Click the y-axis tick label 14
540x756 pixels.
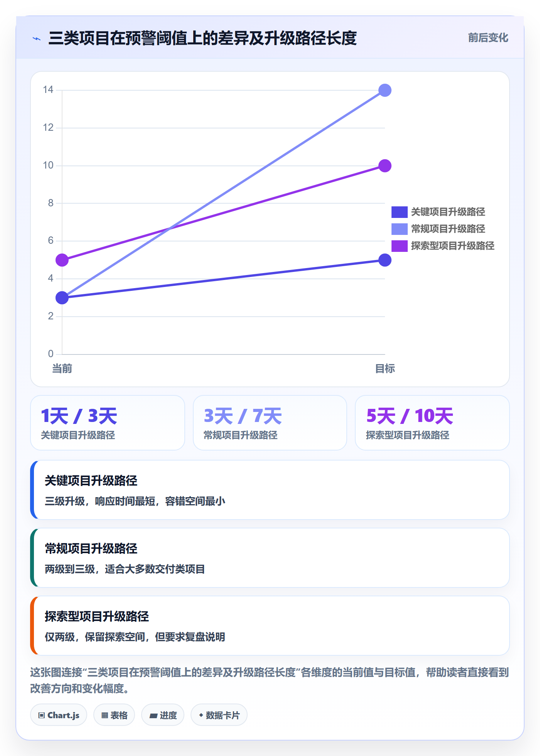48,90
